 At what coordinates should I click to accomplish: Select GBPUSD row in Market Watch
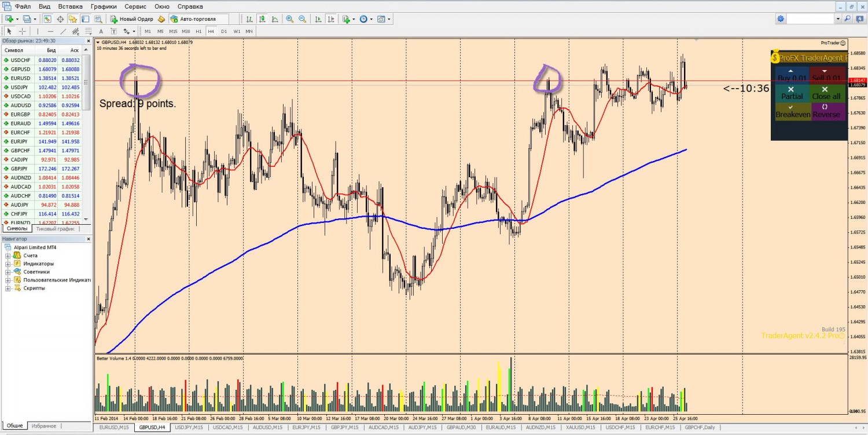(42, 69)
